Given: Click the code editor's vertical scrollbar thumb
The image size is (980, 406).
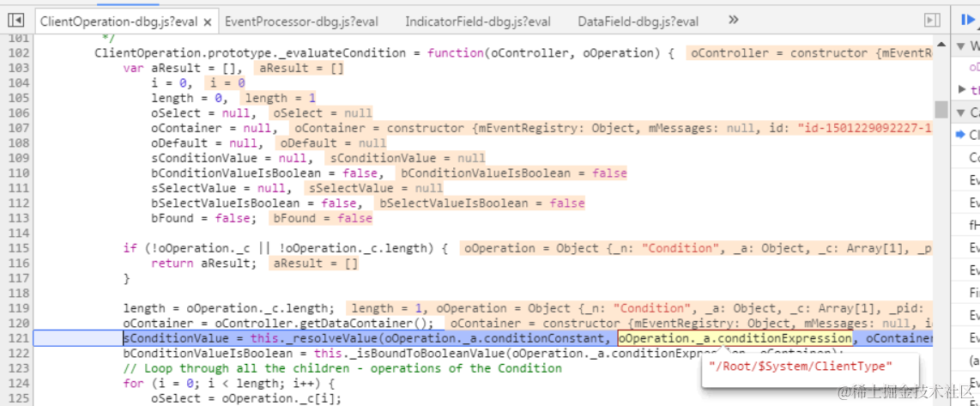Looking at the screenshot, I should coord(941,109).
